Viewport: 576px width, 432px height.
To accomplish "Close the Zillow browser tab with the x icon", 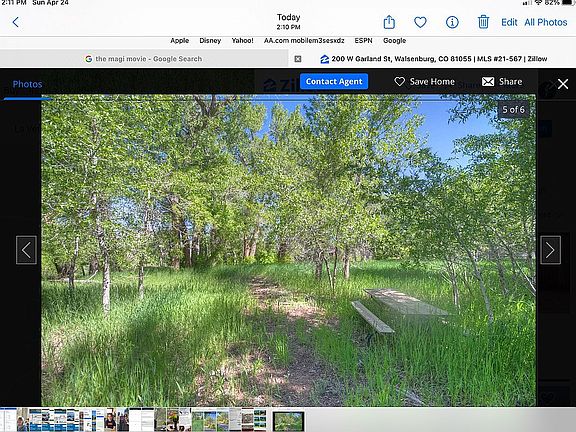I will pos(298,59).
